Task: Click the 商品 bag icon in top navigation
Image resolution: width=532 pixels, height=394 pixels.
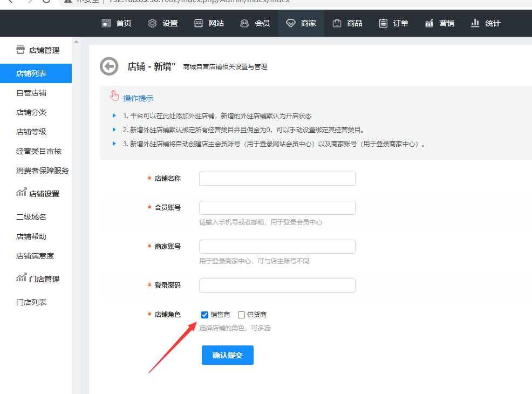Action: [x=337, y=23]
